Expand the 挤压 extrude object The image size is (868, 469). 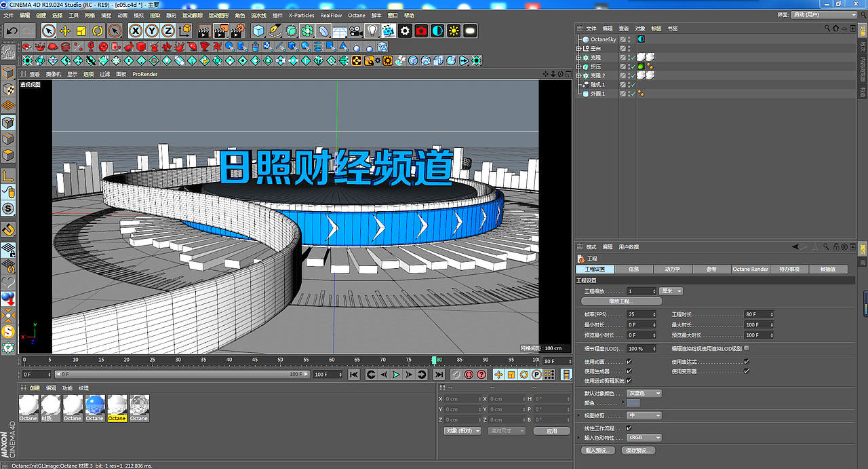coord(578,67)
